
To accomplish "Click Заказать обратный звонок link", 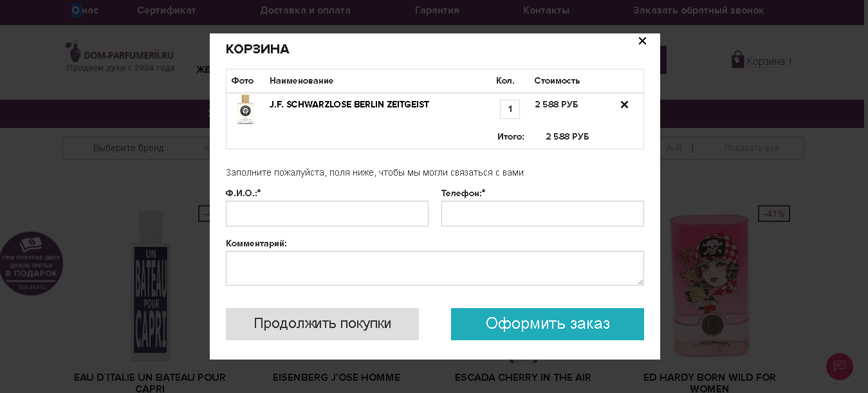I will pos(699,10).
